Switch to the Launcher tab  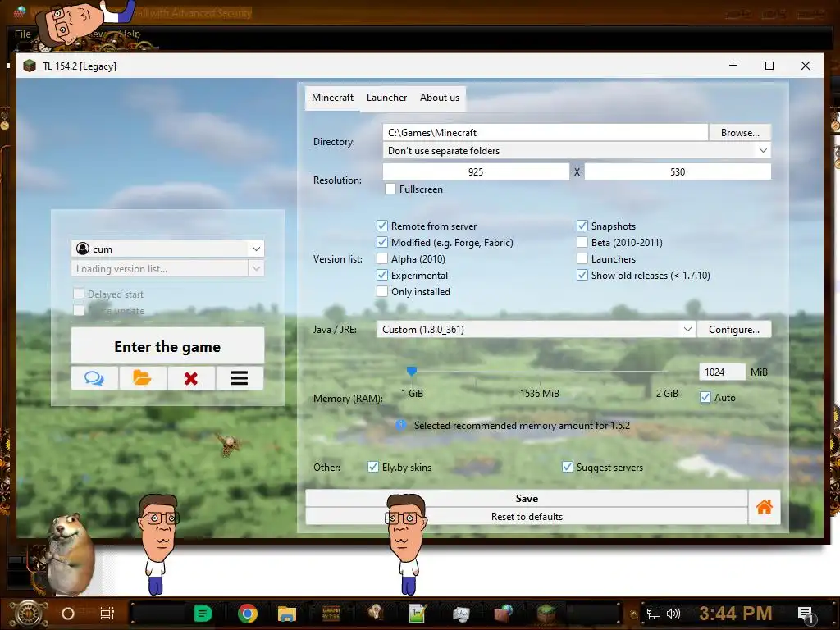click(387, 98)
